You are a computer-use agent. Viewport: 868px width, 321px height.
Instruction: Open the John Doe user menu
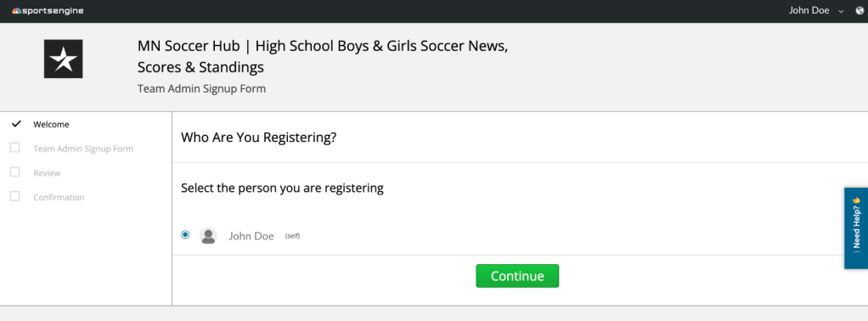pyautogui.click(x=809, y=10)
